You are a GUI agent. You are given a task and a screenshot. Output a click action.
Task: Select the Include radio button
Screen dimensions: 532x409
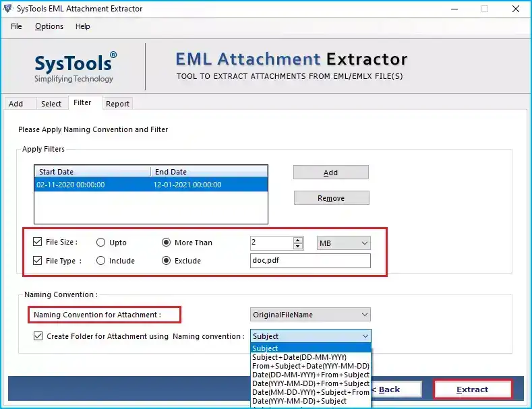[100, 261]
